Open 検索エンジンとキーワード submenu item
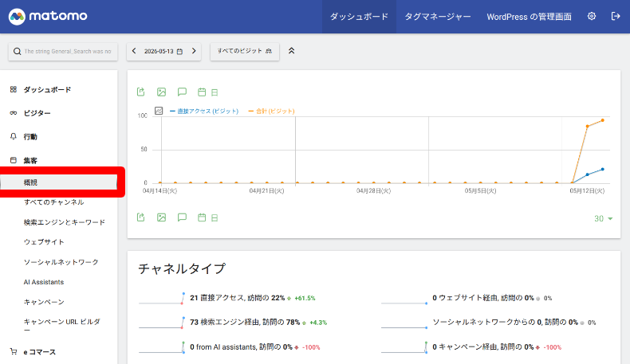The width and height of the screenshot is (630, 364). pos(65,222)
